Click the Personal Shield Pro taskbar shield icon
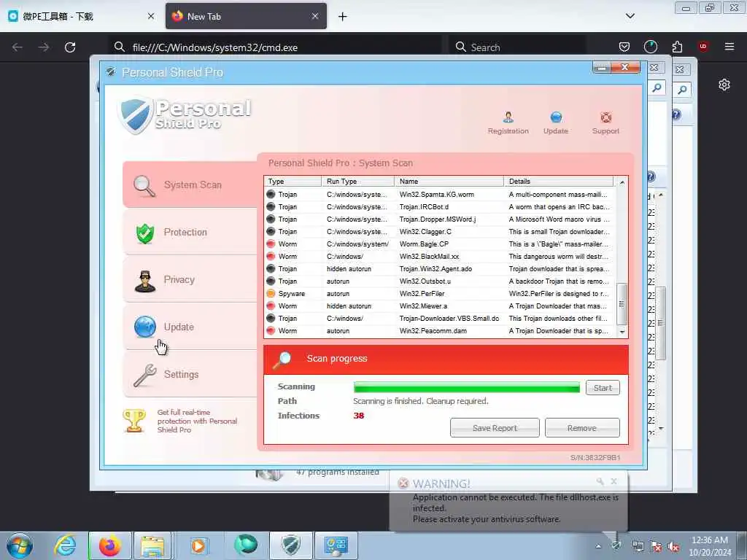Screen dimensions: 747x560 coord(291,545)
